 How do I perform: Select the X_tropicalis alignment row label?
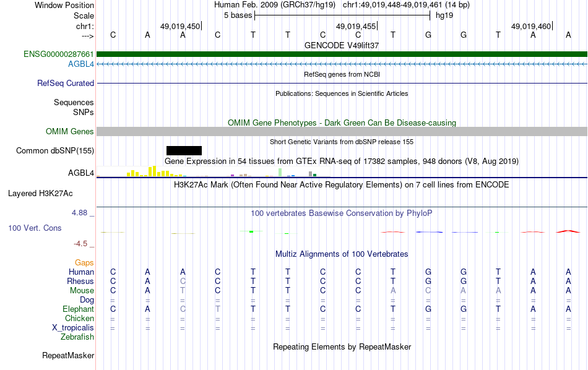pos(73,328)
